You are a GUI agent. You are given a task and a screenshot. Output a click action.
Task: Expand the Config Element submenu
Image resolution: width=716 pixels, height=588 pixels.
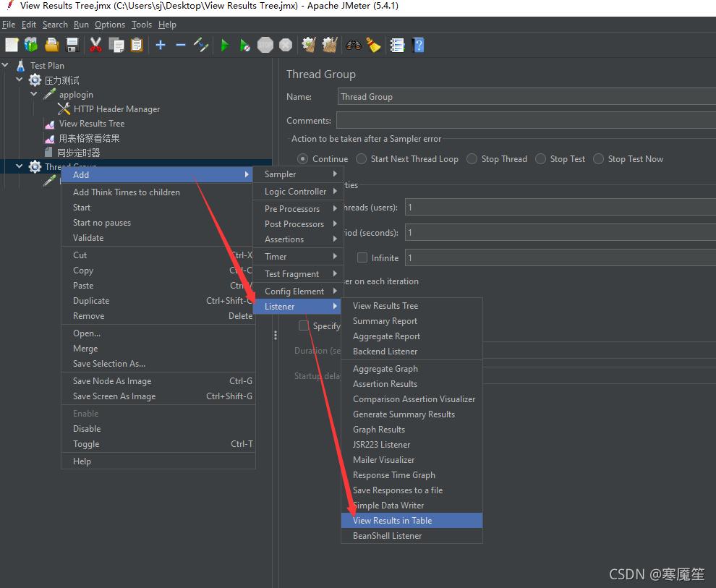(297, 291)
